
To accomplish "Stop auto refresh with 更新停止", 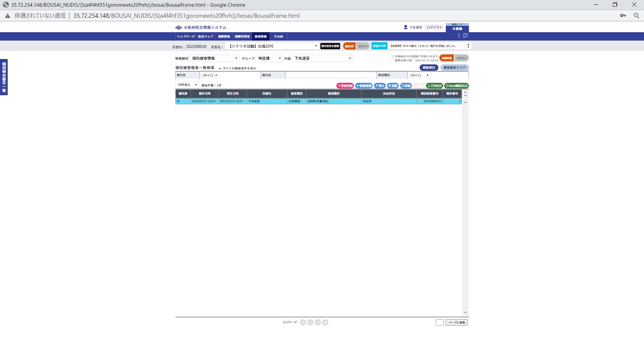I will coord(462,58).
